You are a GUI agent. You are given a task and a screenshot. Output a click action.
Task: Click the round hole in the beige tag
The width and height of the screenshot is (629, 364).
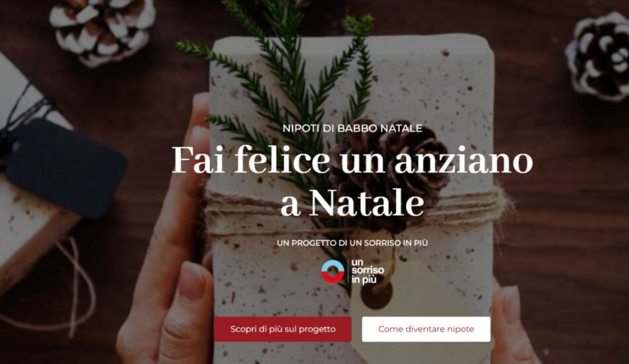point(376,295)
